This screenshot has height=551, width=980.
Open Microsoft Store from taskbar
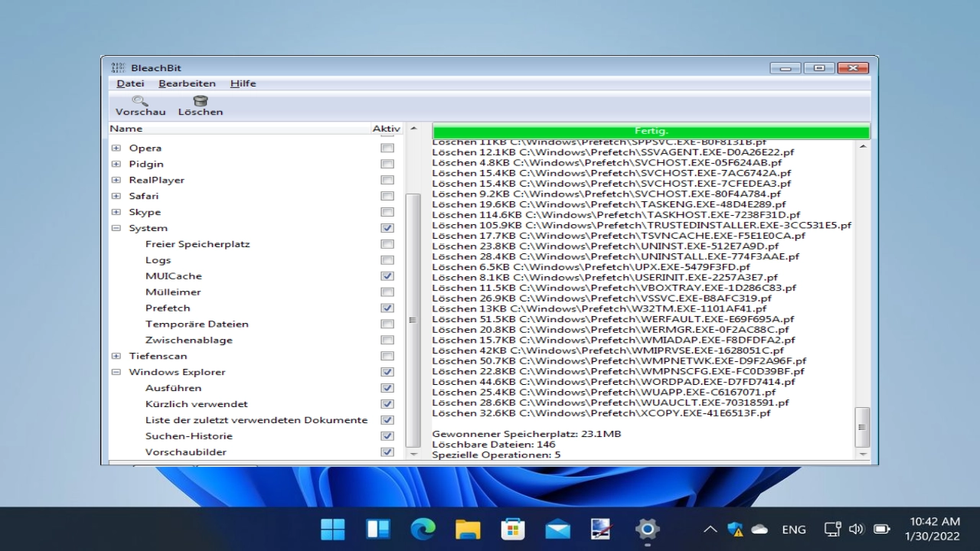512,529
